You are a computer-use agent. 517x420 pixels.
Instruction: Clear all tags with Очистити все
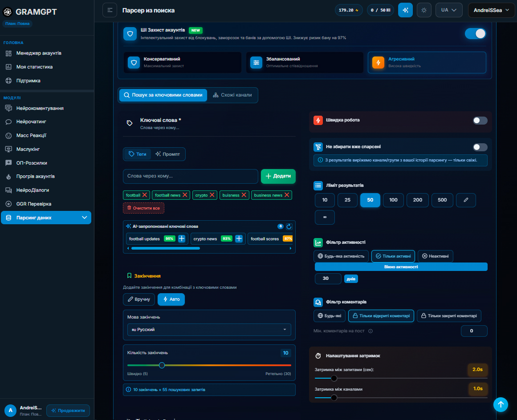coord(143,208)
